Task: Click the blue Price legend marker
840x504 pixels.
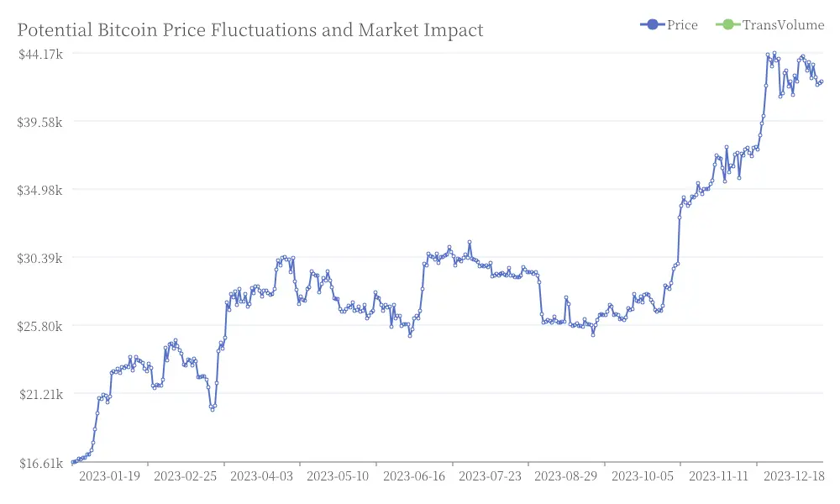Action: [x=653, y=24]
